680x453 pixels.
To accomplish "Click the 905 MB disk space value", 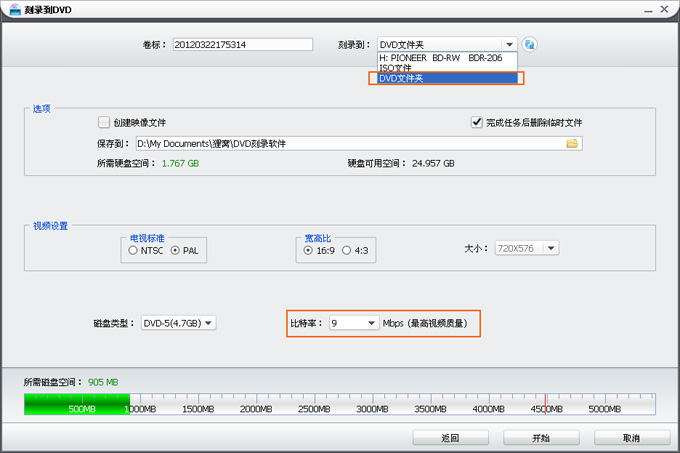I will click(103, 382).
